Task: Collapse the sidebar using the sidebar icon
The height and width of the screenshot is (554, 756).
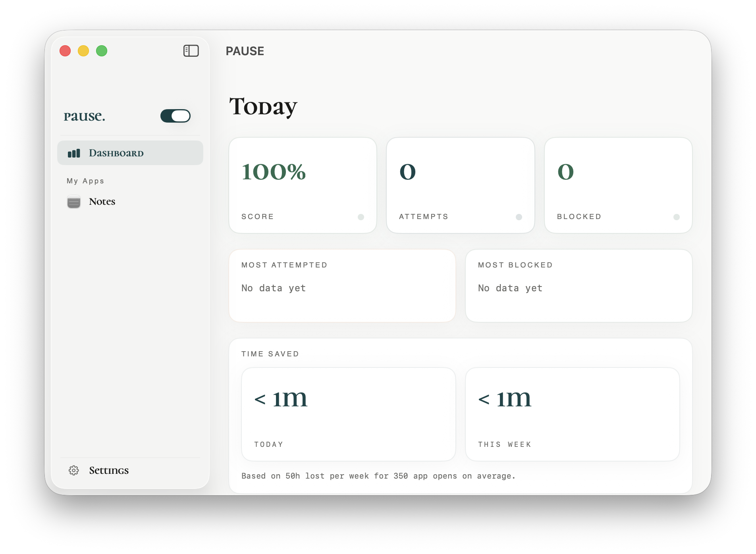Action: click(x=191, y=51)
